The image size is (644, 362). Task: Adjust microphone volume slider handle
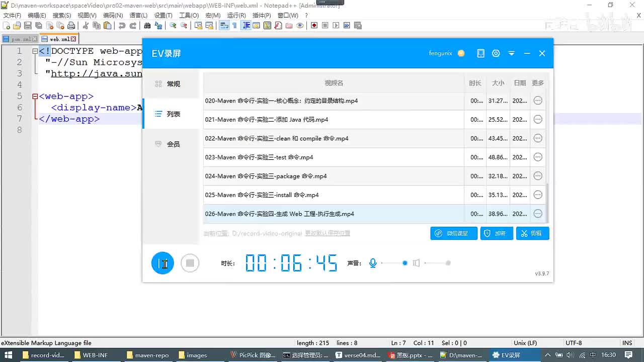tap(405, 263)
